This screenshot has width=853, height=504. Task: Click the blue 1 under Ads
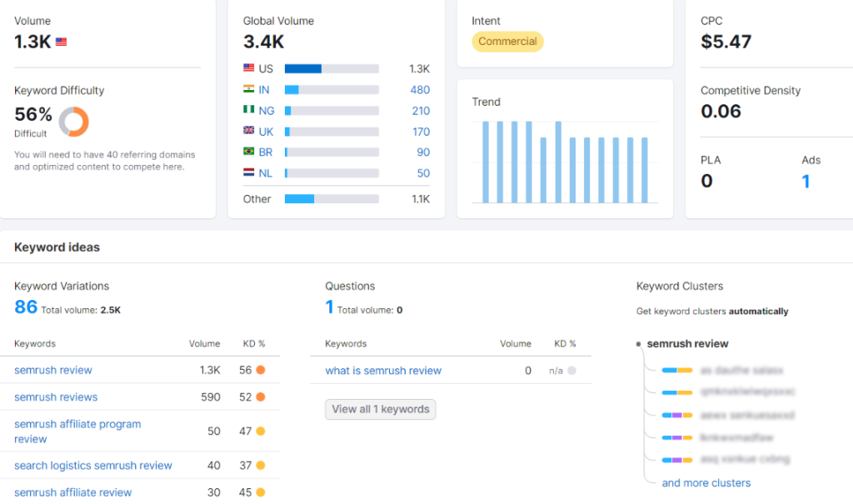pos(805,180)
